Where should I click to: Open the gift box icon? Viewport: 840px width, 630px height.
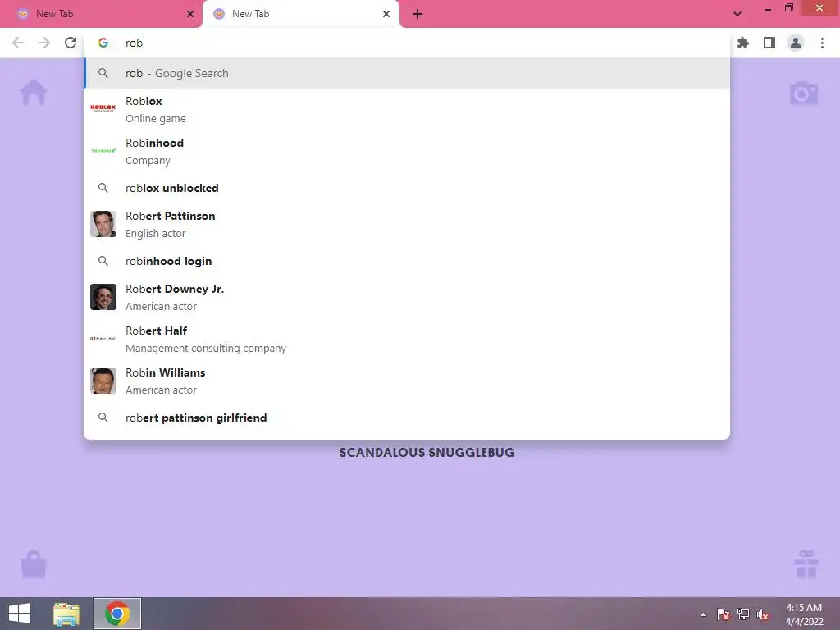click(806, 564)
